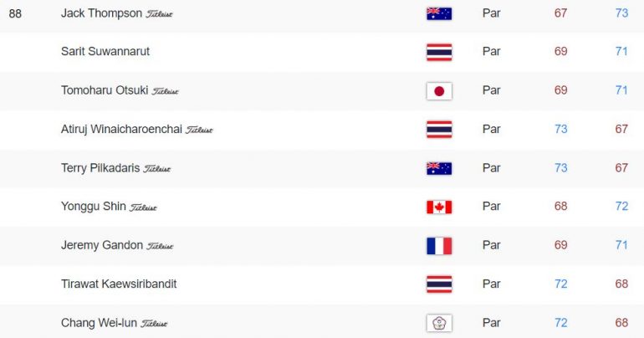Image resolution: width=644 pixels, height=338 pixels.
Task: Select Yonggu Shin's name in leaderboard
Action: click(x=93, y=206)
